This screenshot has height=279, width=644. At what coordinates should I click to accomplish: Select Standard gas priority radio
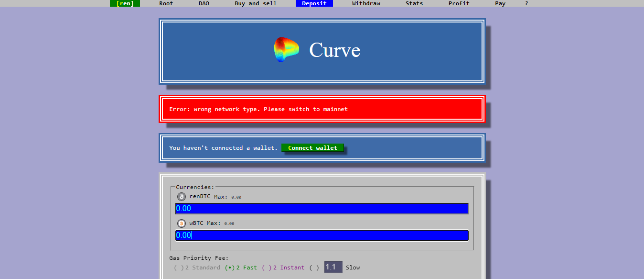tap(179, 268)
